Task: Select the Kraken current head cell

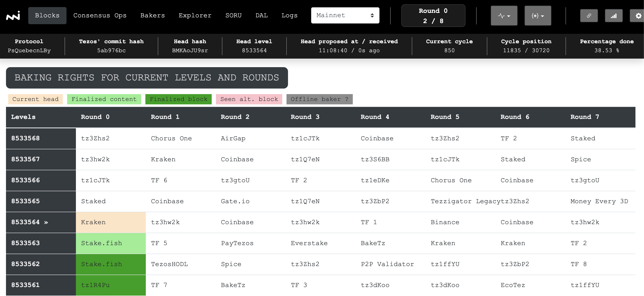Action: [x=111, y=222]
